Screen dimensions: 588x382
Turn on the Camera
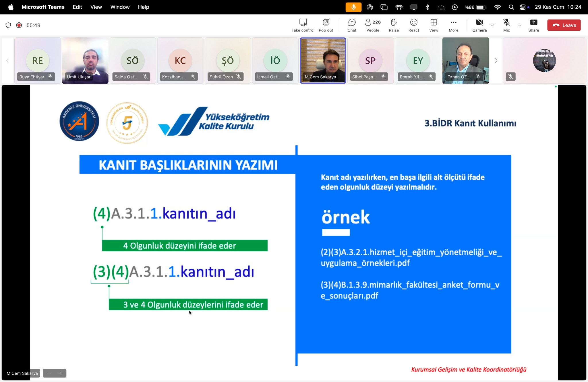(x=479, y=25)
